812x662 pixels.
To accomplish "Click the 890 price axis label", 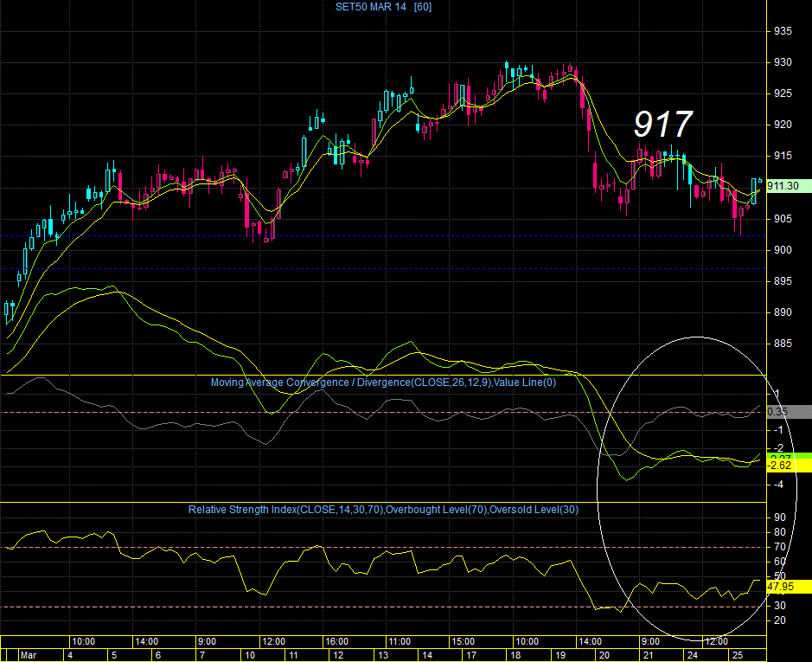I will [783, 312].
